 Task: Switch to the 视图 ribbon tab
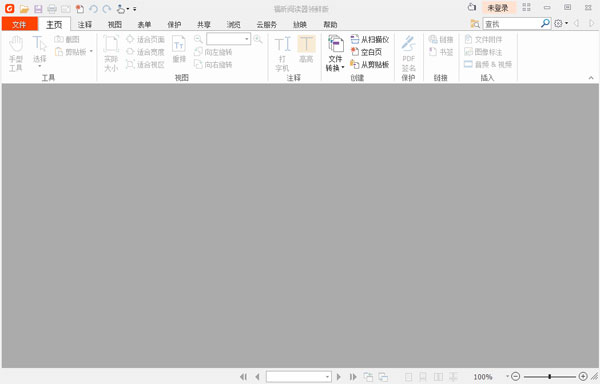pyautogui.click(x=114, y=24)
